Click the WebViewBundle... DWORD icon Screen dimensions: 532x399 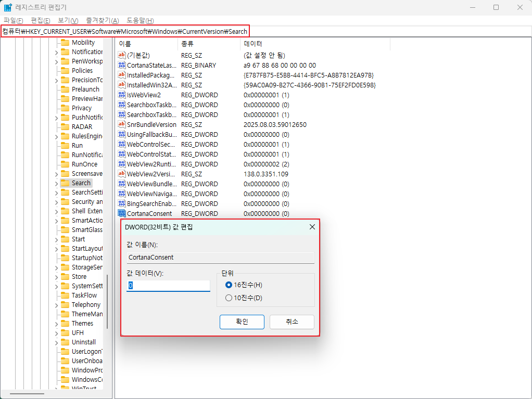(122, 184)
